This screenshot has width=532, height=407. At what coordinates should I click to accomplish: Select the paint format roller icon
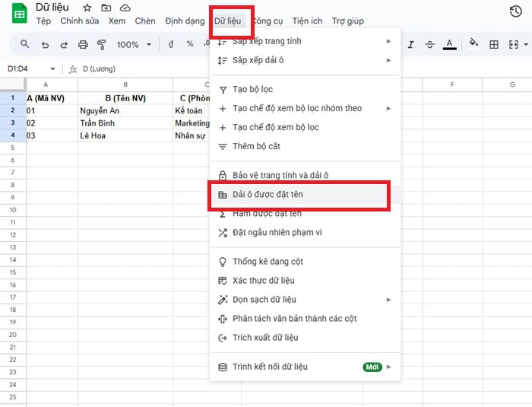[101, 44]
